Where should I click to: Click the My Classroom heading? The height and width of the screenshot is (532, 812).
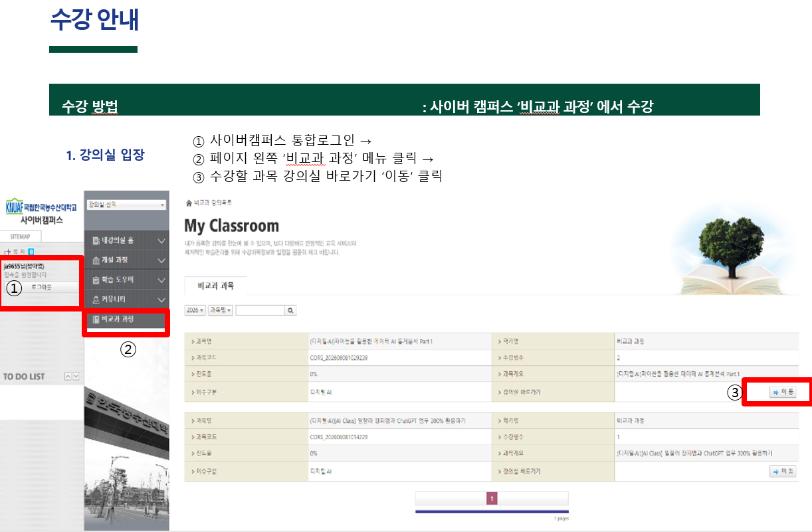click(232, 226)
